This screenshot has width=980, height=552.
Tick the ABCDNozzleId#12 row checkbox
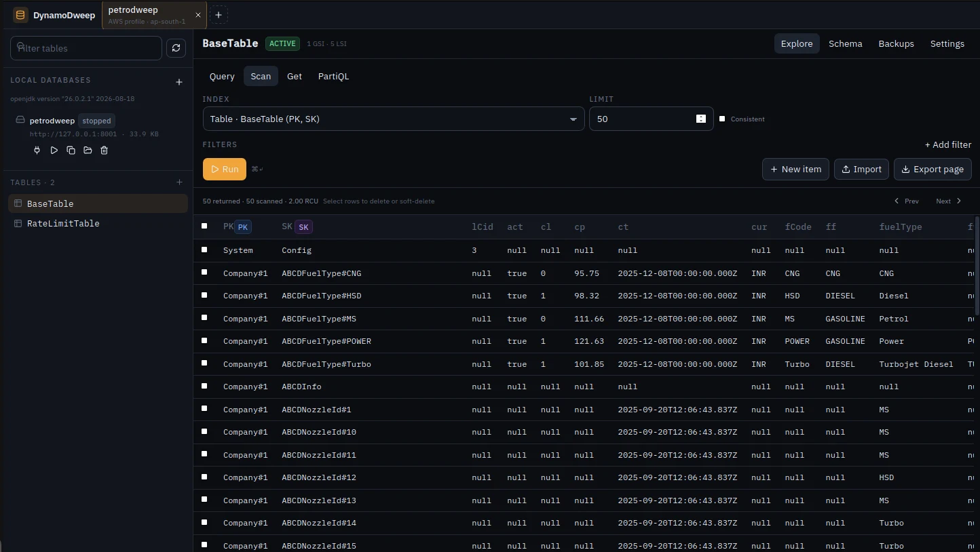204,477
